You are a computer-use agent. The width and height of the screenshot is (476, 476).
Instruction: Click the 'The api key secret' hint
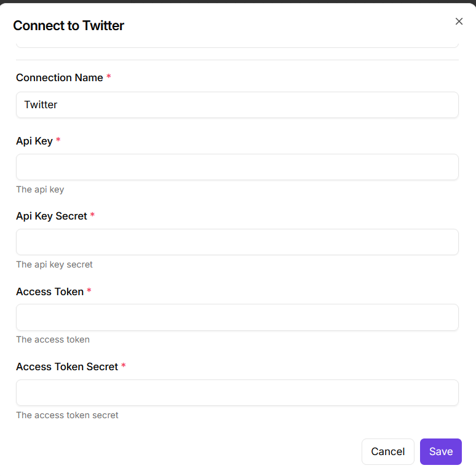[x=54, y=264]
